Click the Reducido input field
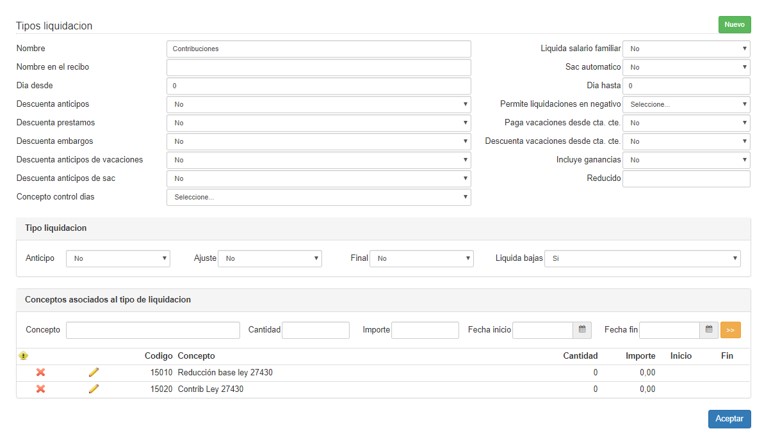The height and width of the screenshot is (438, 764). (686, 178)
